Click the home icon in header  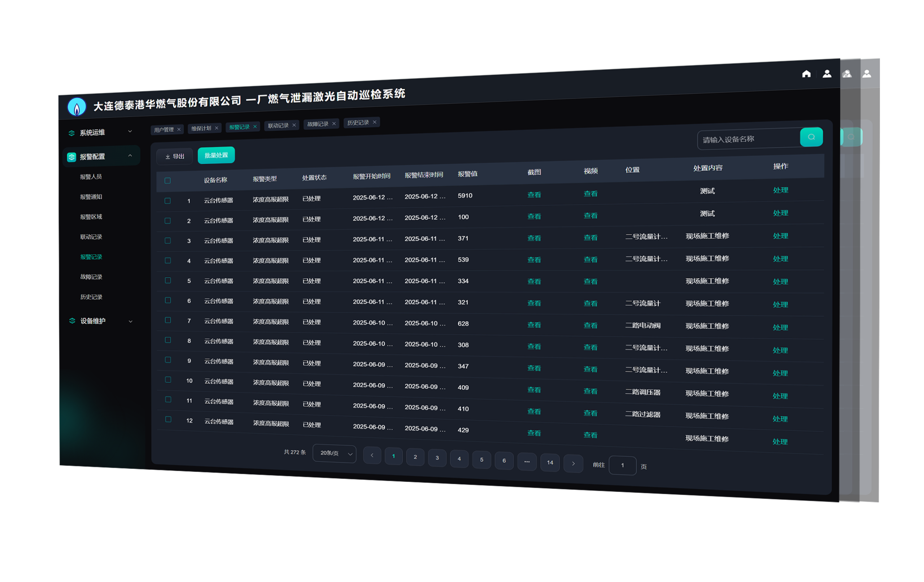[806, 74]
